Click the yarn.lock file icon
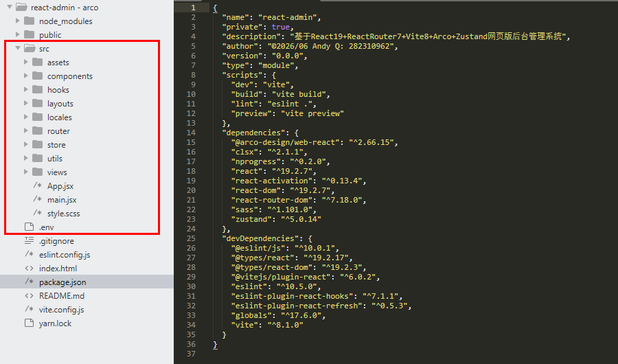Viewport: 618px width, 364px height. (x=29, y=323)
